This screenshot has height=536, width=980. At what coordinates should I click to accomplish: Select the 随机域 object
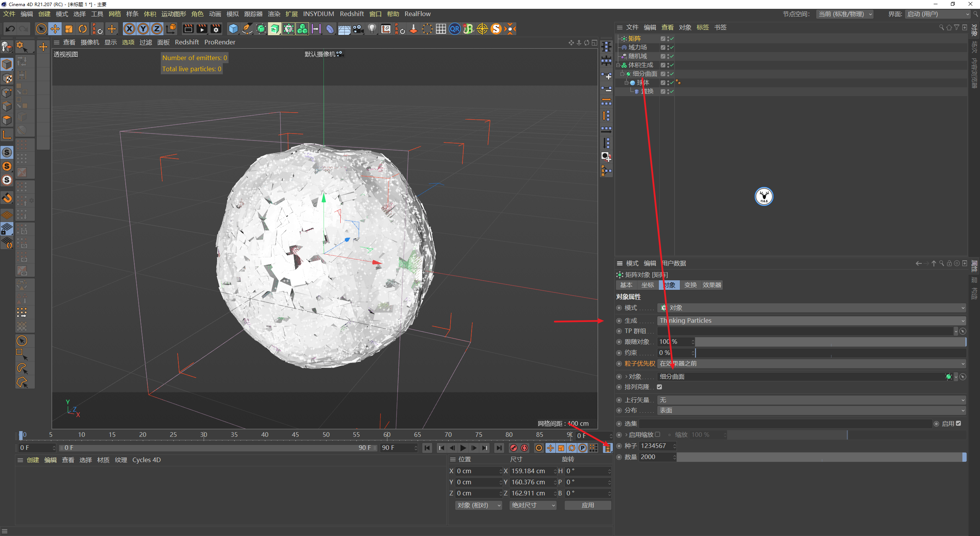tap(637, 56)
